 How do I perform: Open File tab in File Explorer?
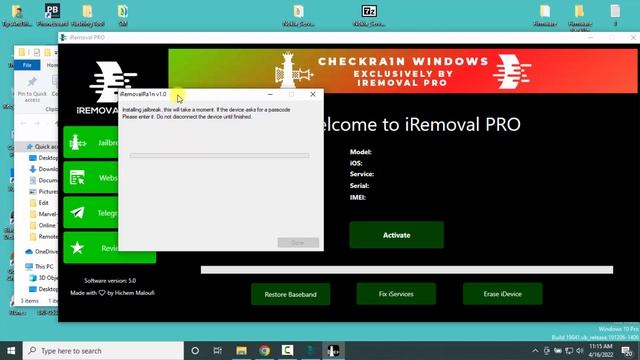coord(27,65)
